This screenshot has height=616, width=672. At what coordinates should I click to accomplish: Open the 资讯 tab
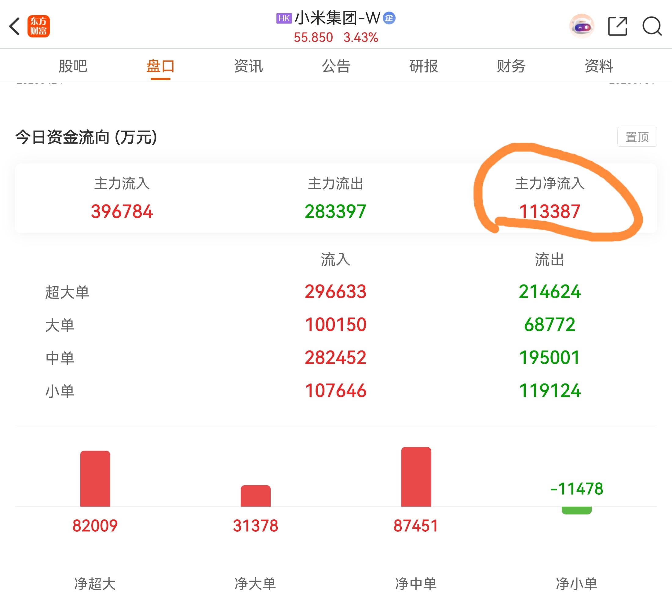[248, 66]
